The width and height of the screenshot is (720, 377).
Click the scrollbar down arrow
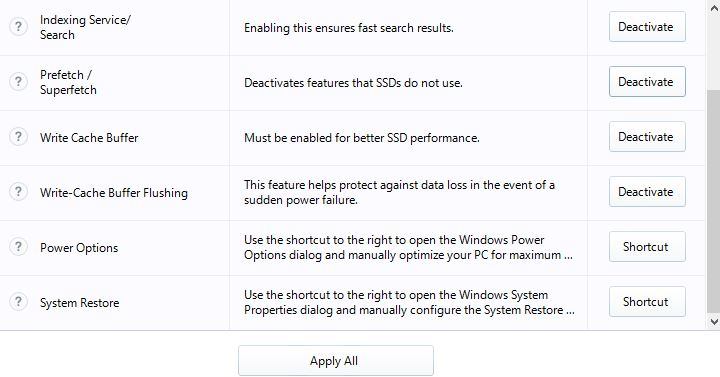pos(714,322)
